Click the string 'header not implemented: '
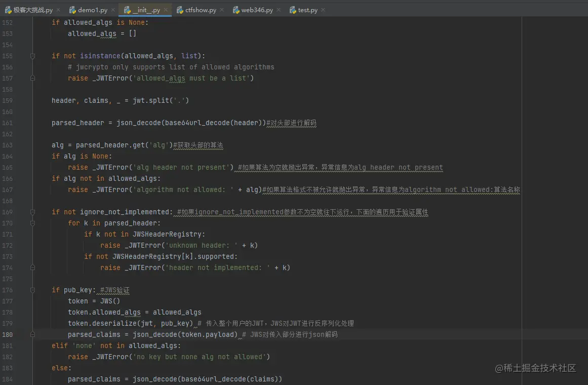 (x=217, y=267)
